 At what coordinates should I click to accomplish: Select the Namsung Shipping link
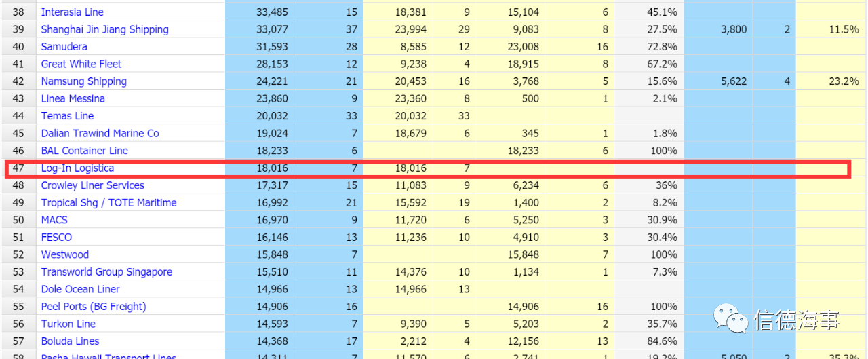tap(84, 81)
